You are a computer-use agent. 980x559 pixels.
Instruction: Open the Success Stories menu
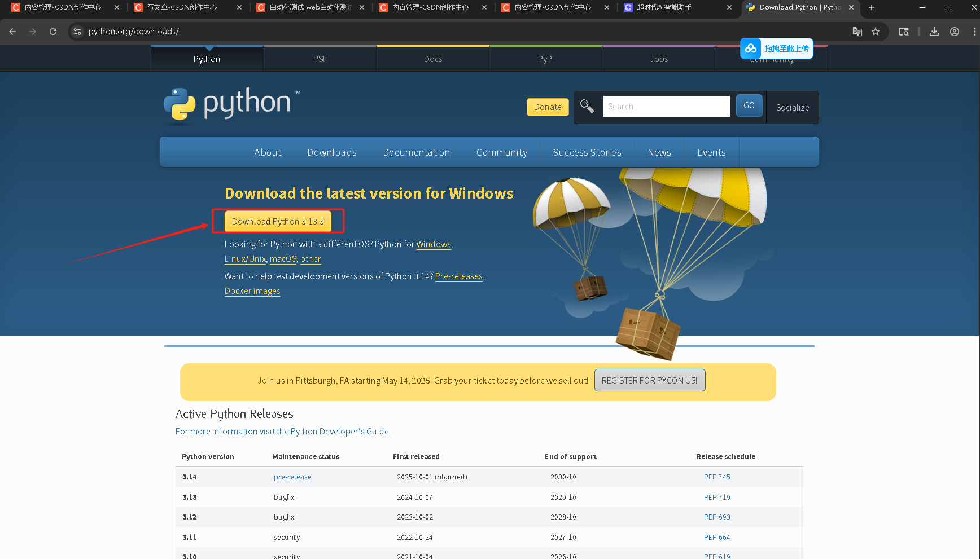coord(587,152)
